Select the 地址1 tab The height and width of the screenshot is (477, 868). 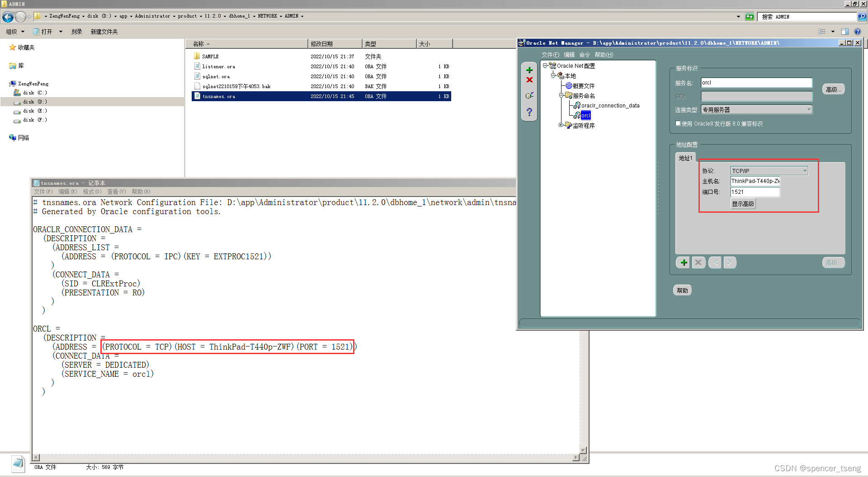coord(685,158)
